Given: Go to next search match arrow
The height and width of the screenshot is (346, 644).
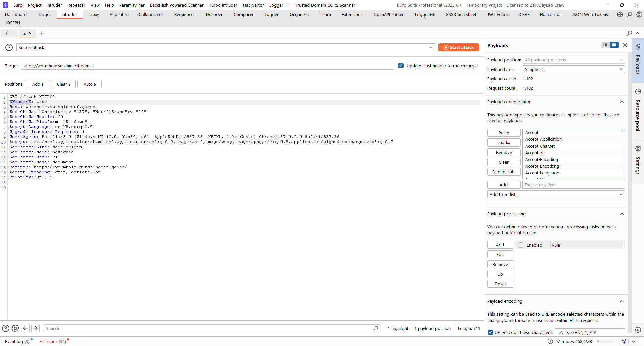Looking at the screenshot, I should [35, 328].
